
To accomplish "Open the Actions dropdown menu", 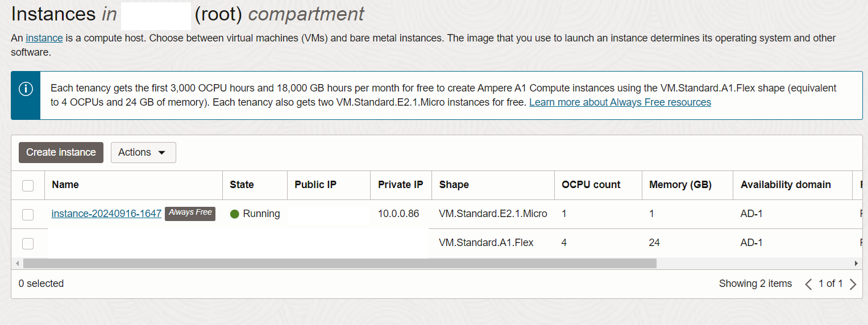I will tap(143, 152).
